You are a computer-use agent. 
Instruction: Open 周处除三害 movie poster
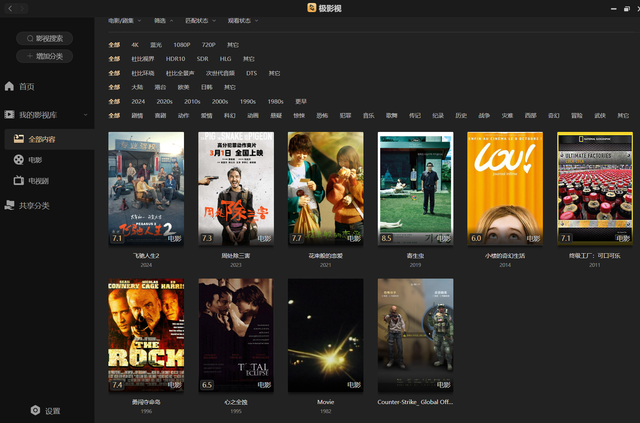[x=236, y=188]
